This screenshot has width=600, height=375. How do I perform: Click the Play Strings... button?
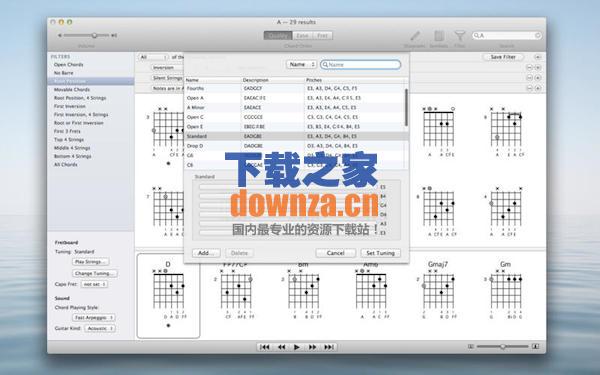[x=90, y=262]
